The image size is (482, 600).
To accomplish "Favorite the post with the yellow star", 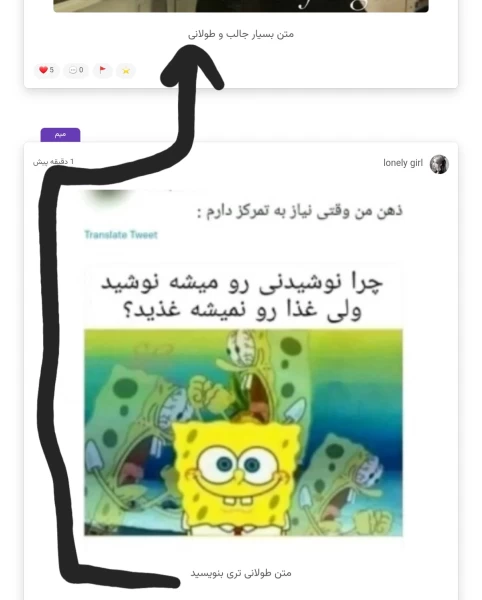I will click(x=126, y=70).
